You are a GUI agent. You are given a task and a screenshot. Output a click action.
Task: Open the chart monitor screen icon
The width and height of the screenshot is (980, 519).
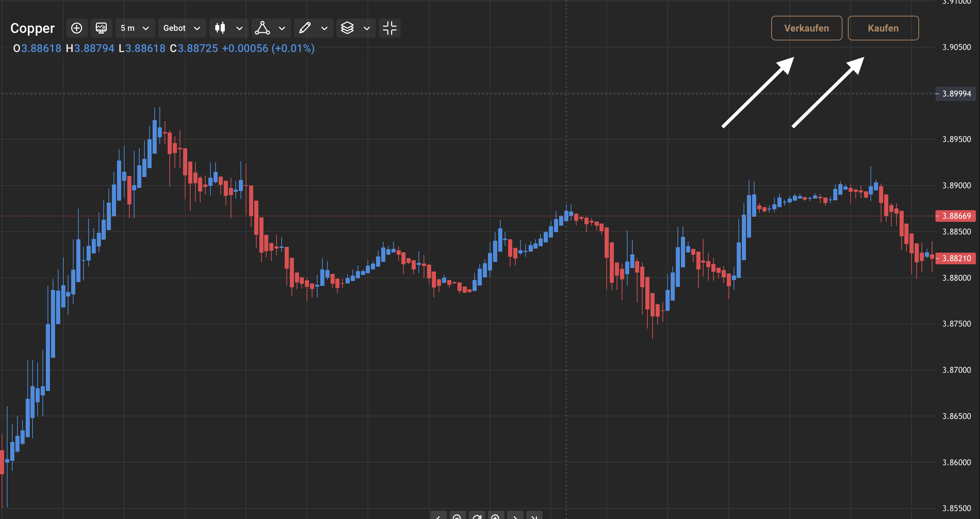[x=101, y=28]
